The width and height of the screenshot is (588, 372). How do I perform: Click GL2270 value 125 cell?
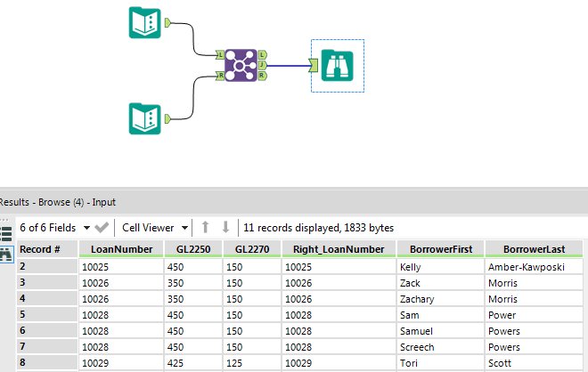tap(252, 363)
